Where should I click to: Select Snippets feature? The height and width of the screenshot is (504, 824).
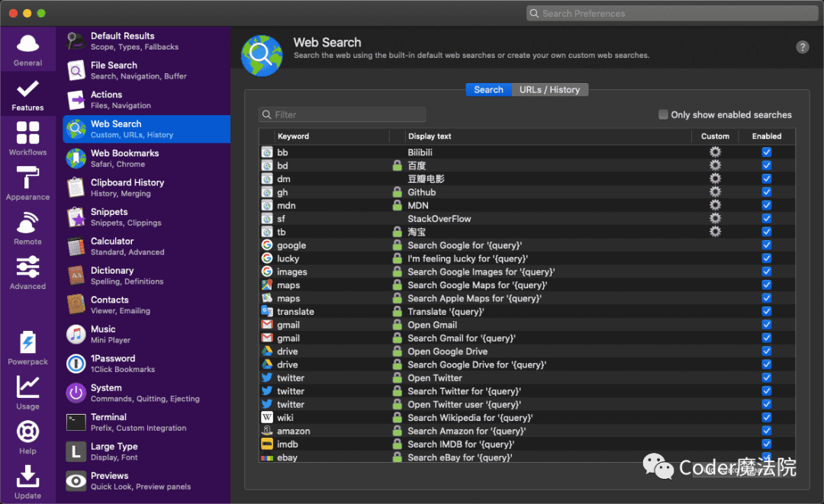pyautogui.click(x=146, y=217)
